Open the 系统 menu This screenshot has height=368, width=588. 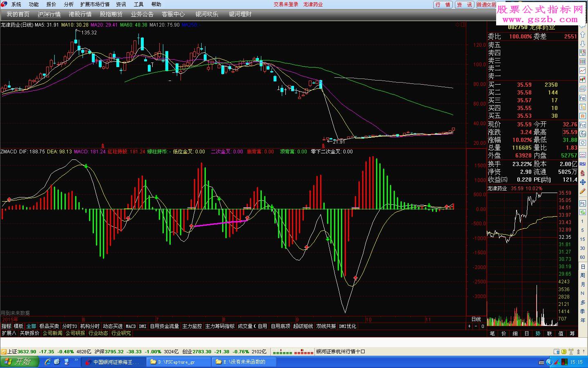[16, 4]
